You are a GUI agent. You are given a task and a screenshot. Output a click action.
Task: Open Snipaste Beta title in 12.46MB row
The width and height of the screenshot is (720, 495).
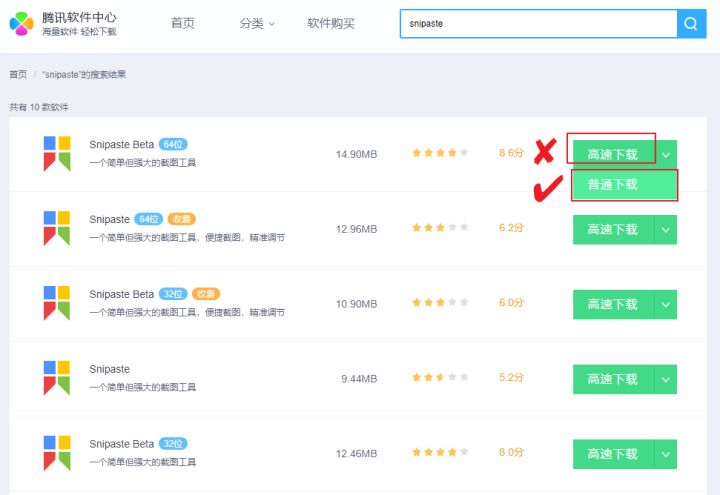coord(122,444)
